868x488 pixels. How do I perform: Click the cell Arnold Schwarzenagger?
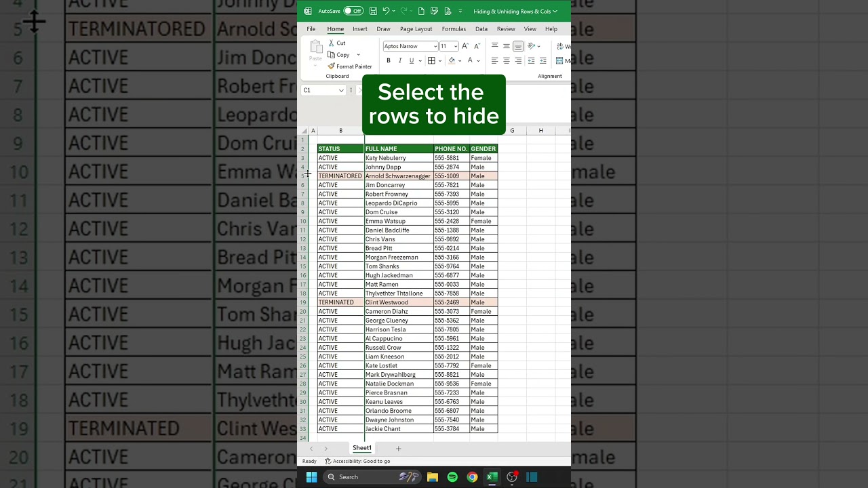point(399,176)
